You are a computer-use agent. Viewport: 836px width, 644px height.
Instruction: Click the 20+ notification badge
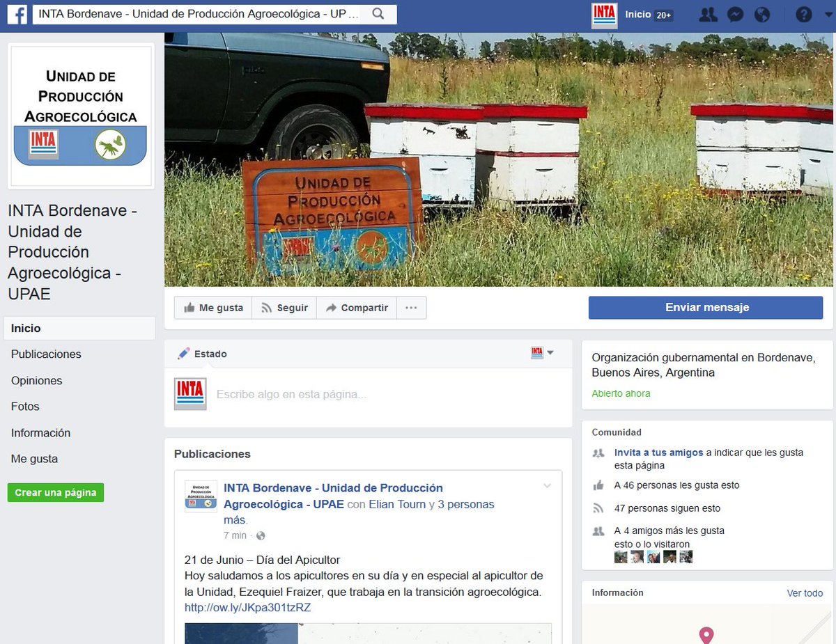click(x=664, y=15)
